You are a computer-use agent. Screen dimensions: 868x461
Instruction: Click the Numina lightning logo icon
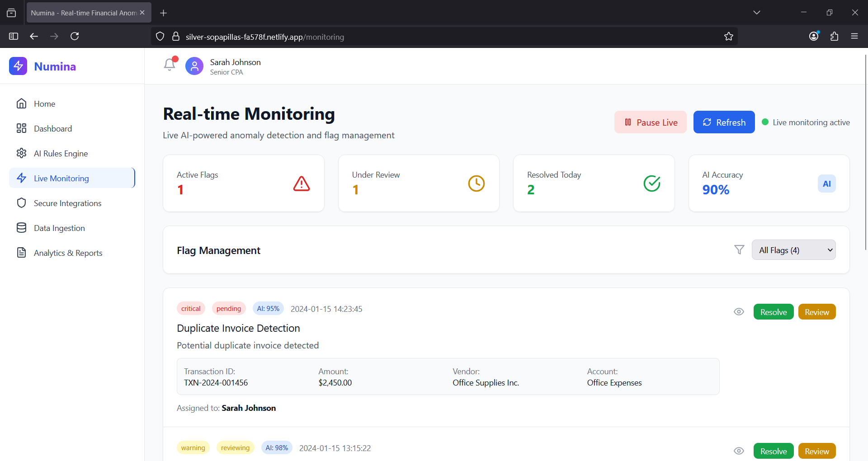18,66
